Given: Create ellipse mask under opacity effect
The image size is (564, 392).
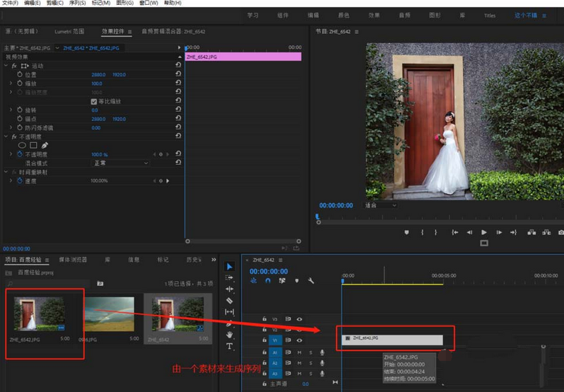Looking at the screenshot, I should (x=22, y=146).
